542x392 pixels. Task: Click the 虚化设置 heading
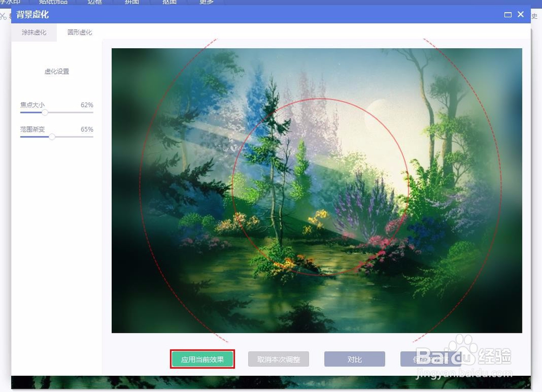(57, 72)
